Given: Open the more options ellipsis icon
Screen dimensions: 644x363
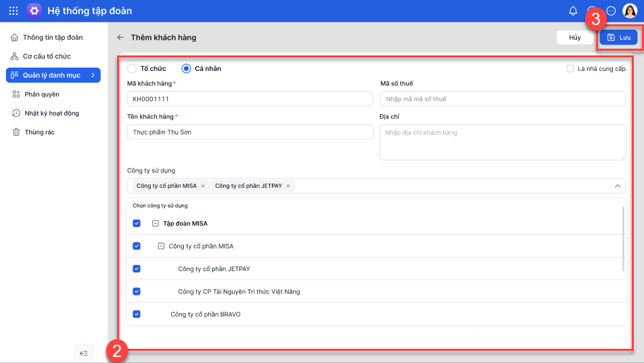Looking at the screenshot, I should 611,11.
